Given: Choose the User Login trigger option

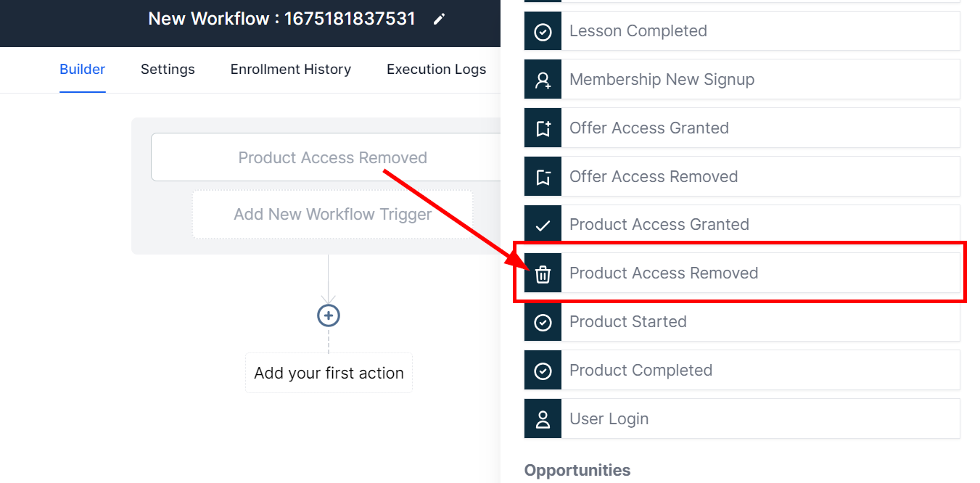Looking at the screenshot, I should point(759,419).
